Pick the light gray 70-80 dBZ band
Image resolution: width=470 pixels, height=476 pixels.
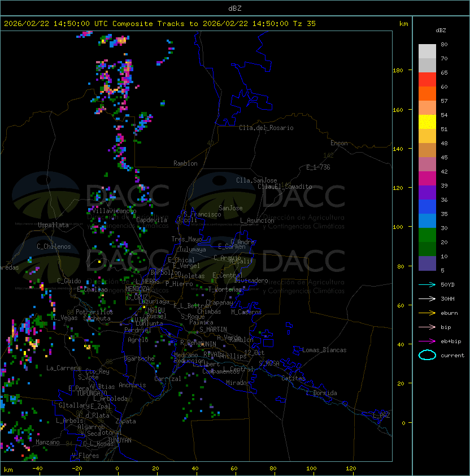(x=427, y=51)
